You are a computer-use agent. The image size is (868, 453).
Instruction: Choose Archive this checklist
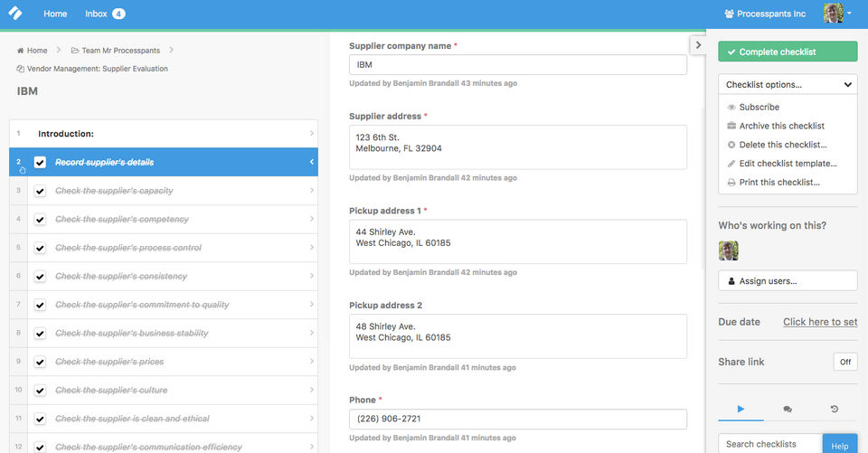[x=781, y=126]
